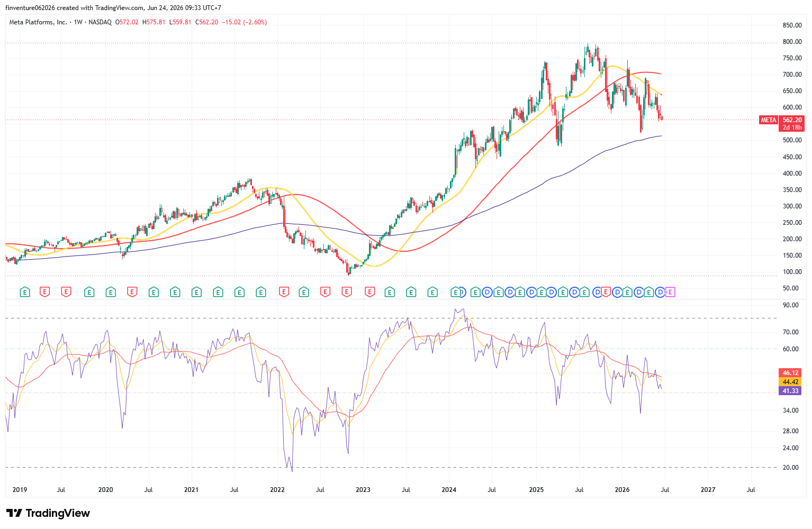Open the red earnings marker for October 2025
Screen dimensions: 812x529
(x=606, y=292)
